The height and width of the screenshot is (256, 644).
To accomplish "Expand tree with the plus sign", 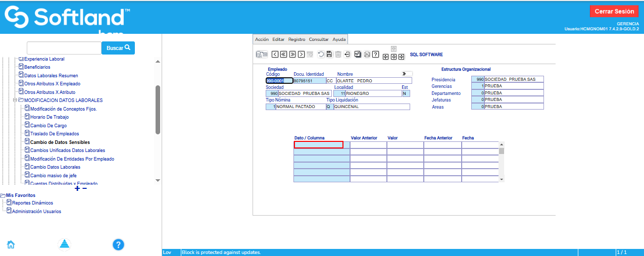I will point(77,188).
